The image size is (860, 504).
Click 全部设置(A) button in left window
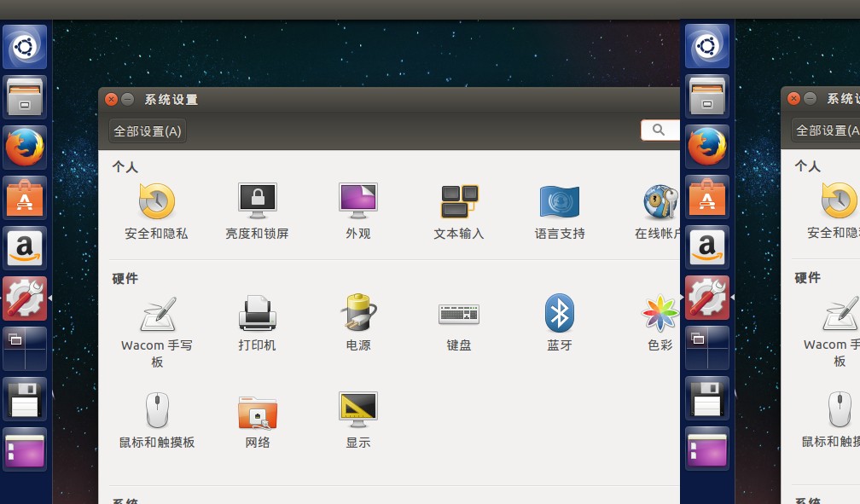pyautogui.click(x=148, y=131)
